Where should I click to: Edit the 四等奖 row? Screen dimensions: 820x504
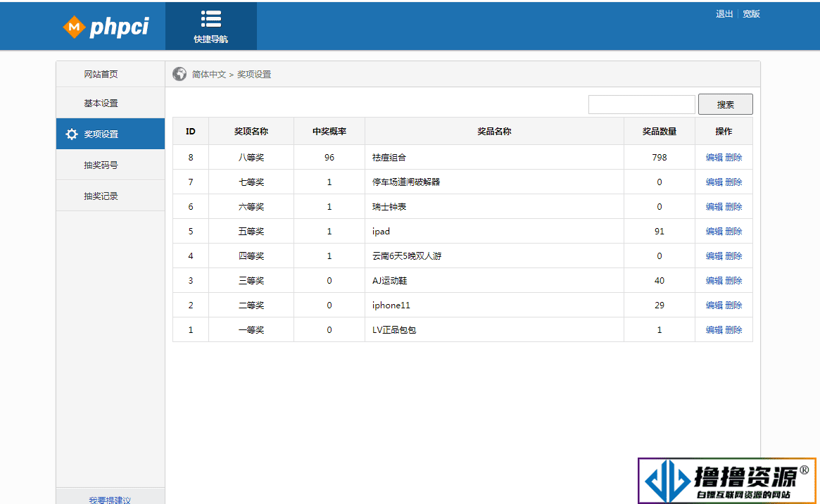[x=714, y=256]
